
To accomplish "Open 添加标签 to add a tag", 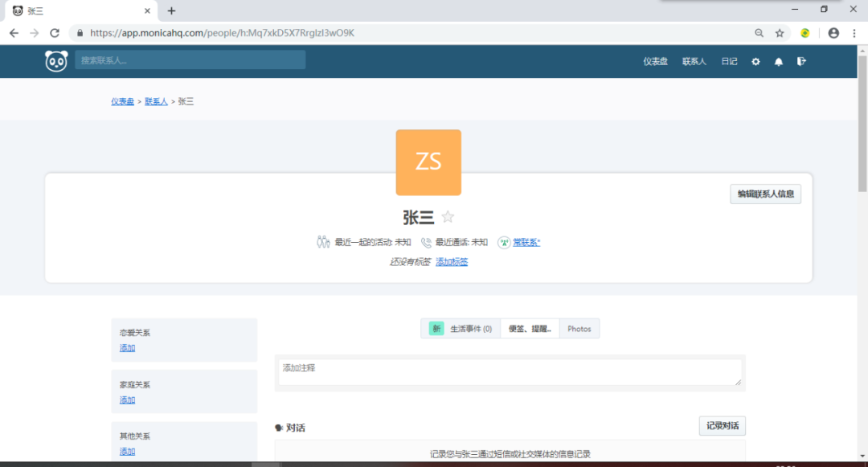I will pyautogui.click(x=451, y=260).
